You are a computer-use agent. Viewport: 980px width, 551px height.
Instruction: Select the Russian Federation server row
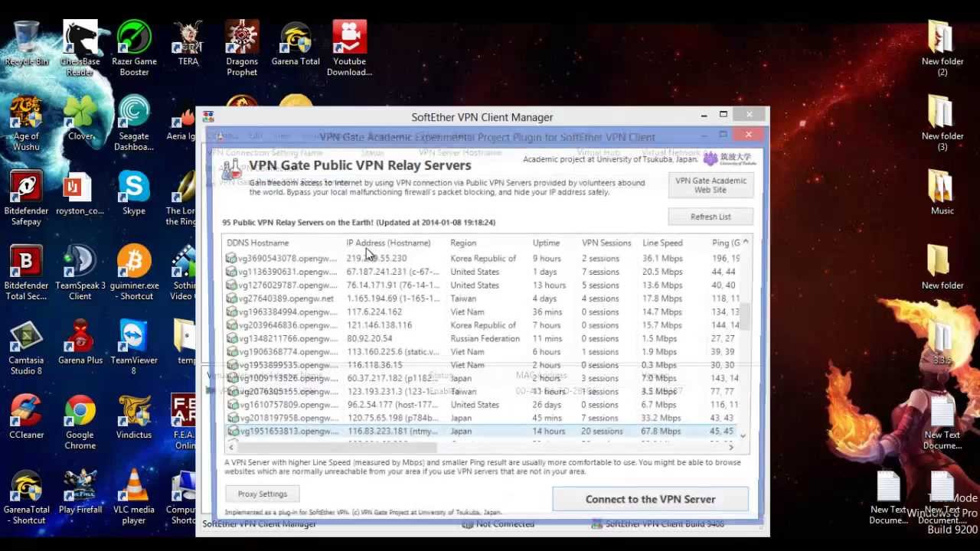(x=482, y=338)
